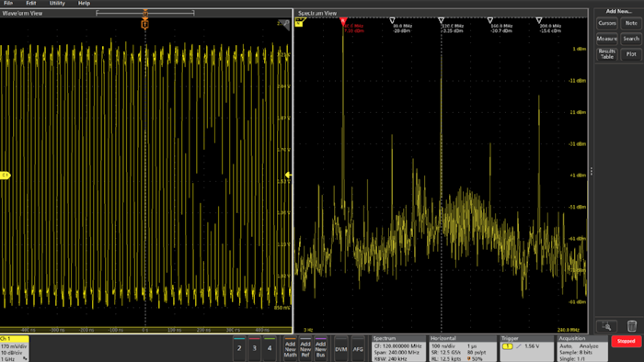Add a new Search
Viewport: 644px width, 362px height.
point(631,39)
